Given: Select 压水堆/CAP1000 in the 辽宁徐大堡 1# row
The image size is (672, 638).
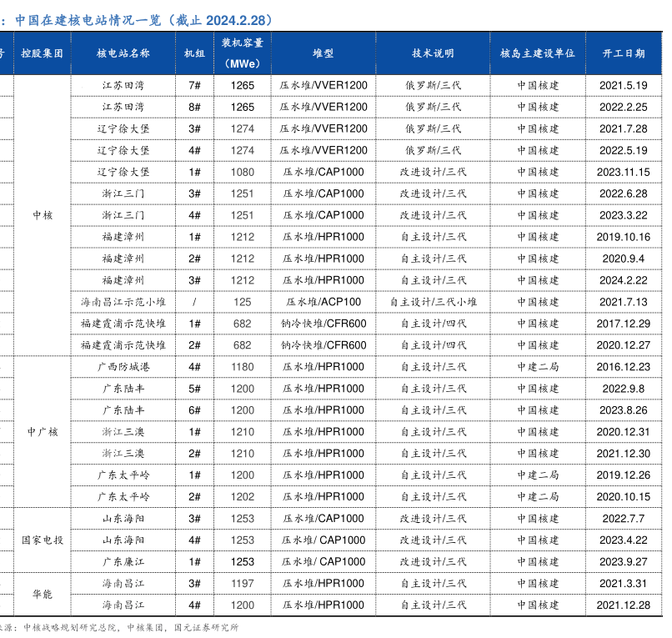Looking at the screenshot, I should (323, 172).
